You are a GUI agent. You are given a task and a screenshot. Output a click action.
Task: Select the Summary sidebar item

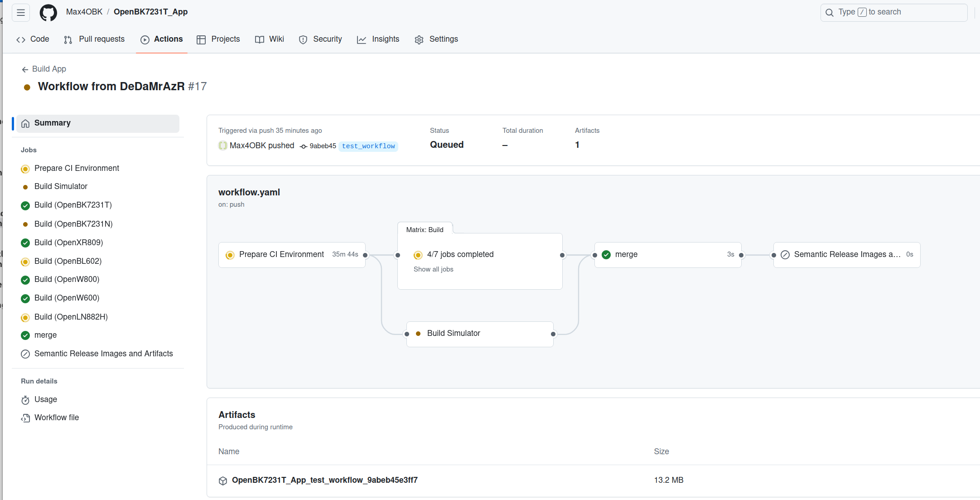pos(98,123)
